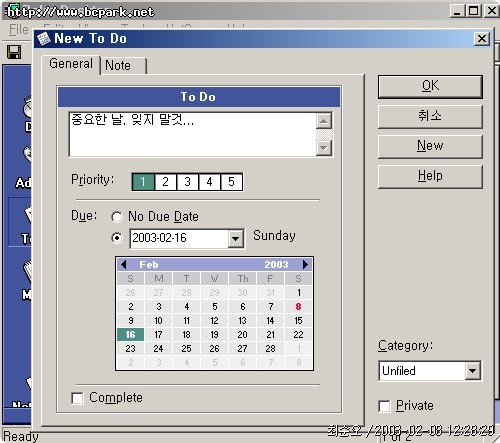The width and height of the screenshot is (500, 443).
Task: Check the Complete checkbox
Action: (77, 398)
